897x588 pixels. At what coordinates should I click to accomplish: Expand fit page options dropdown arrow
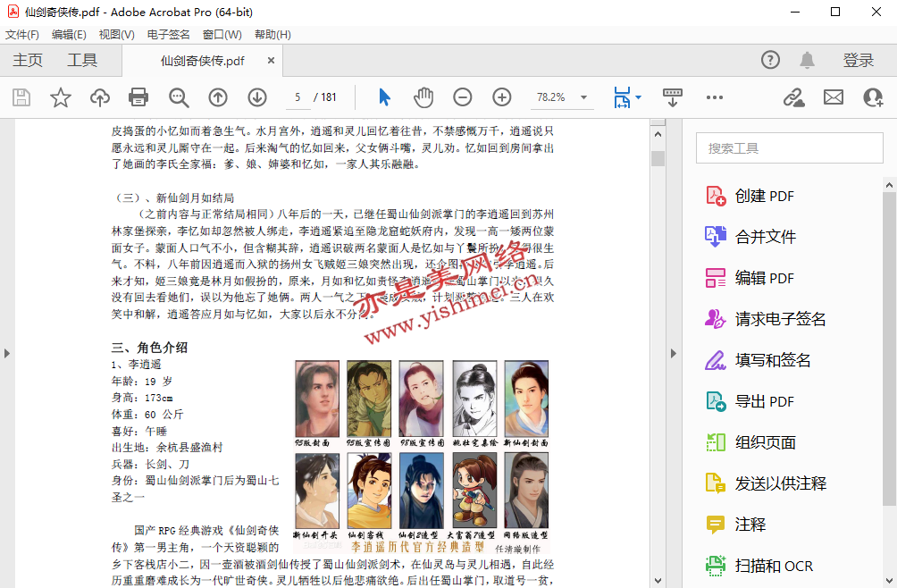pos(639,97)
